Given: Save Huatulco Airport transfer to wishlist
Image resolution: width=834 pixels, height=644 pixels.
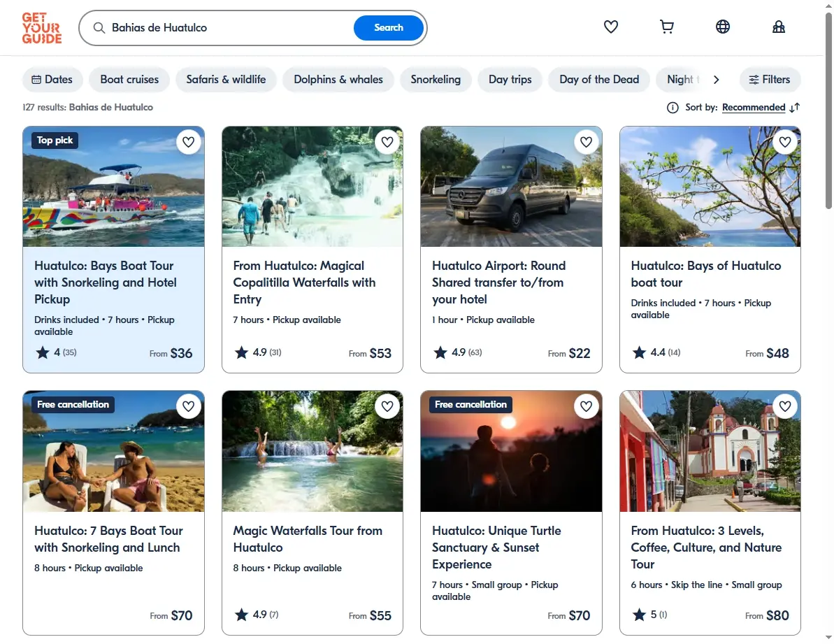Looking at the screenshot, I should [586, 142].
